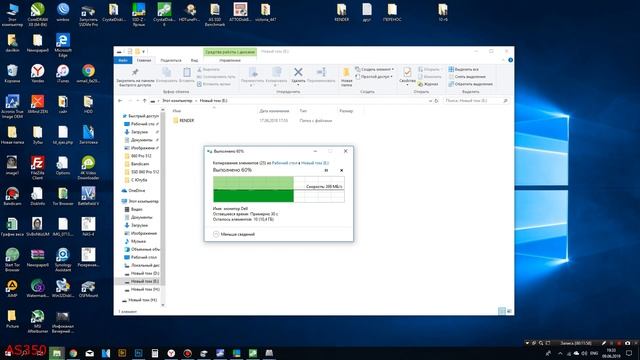640x360 pixels.
Task: Select the AS SSD Benchmark desktop icon
Action: (x=215, y=15)
